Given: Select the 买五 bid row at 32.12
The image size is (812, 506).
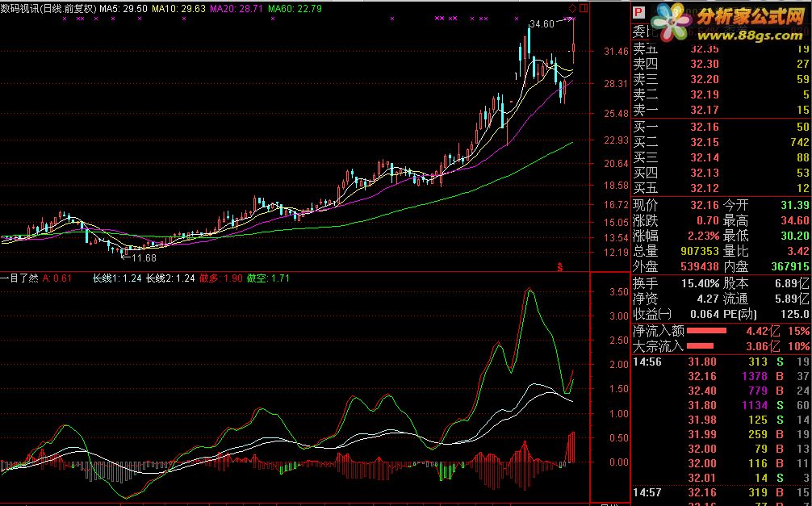Looking at the screenshot, I should point(721,188).
